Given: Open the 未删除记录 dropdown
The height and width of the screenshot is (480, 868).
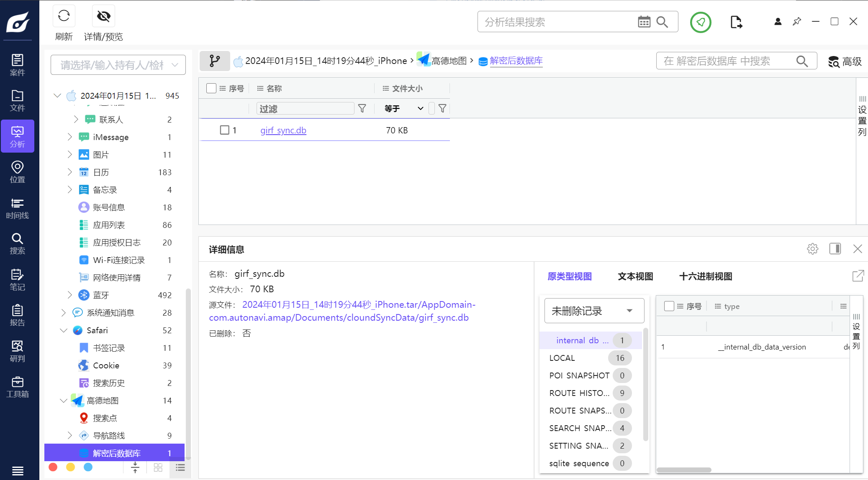Looking at the screenshot, I should click(594, 311).
